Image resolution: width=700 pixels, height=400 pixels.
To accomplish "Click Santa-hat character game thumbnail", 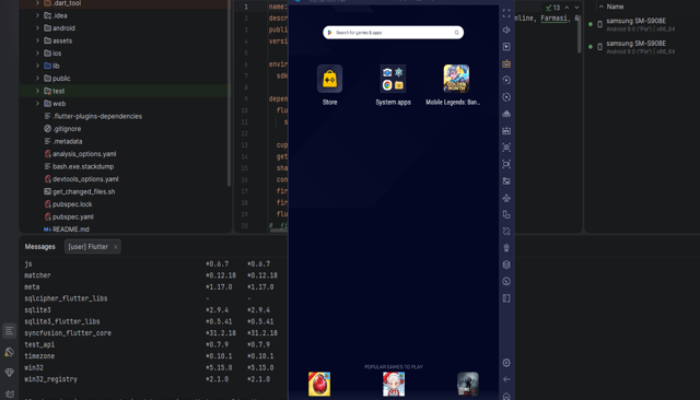I will 393,384.
